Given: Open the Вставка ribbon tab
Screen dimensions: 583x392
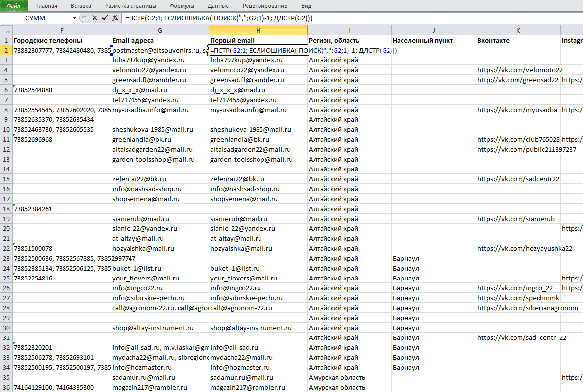Looking at the screenshot, I should tap(81, 6).
